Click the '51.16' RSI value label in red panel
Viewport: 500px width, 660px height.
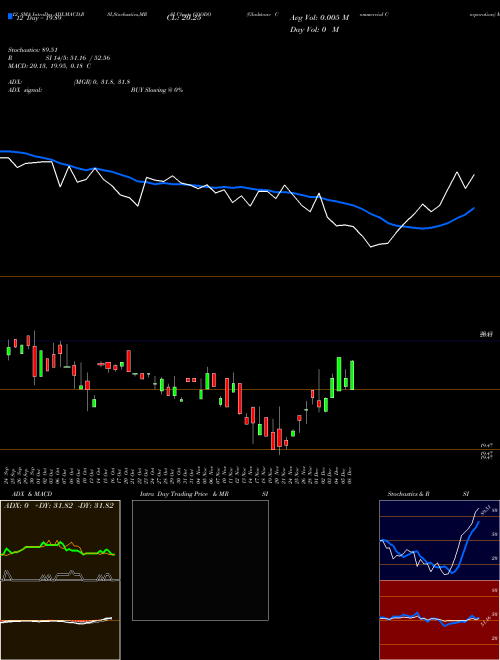point(484,620)
